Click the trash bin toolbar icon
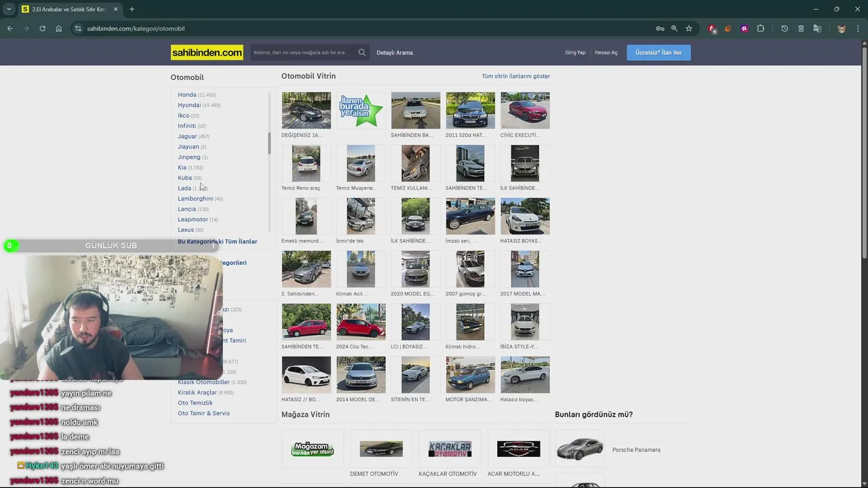The width and height of the screenshot is (868, 488). point(801,28)
